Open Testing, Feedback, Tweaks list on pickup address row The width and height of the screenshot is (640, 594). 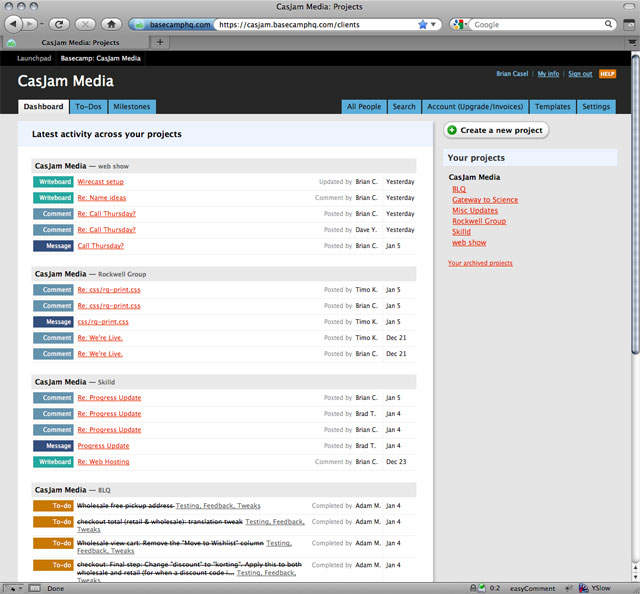click(218, 506)
